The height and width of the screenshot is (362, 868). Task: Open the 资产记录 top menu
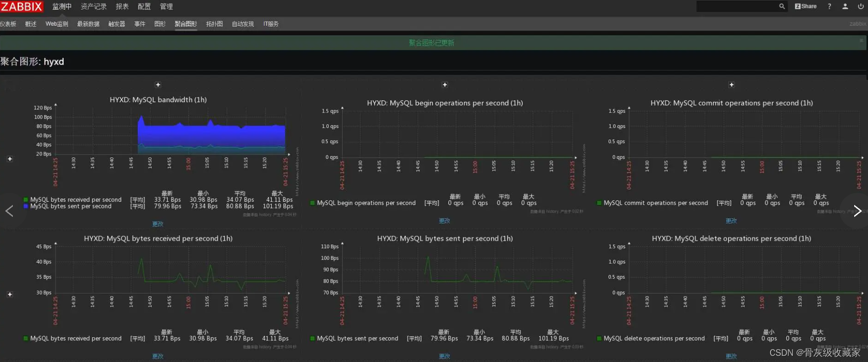click(x=94, y=7)
